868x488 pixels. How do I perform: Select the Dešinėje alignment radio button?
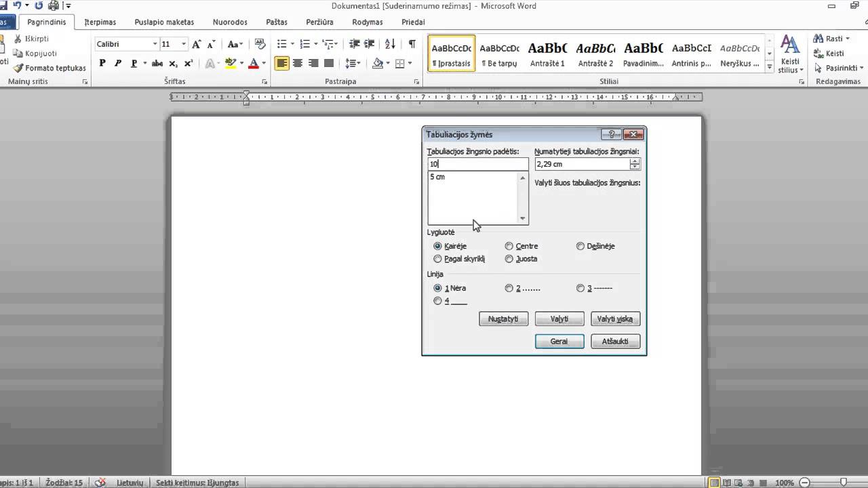click(580, 246)
